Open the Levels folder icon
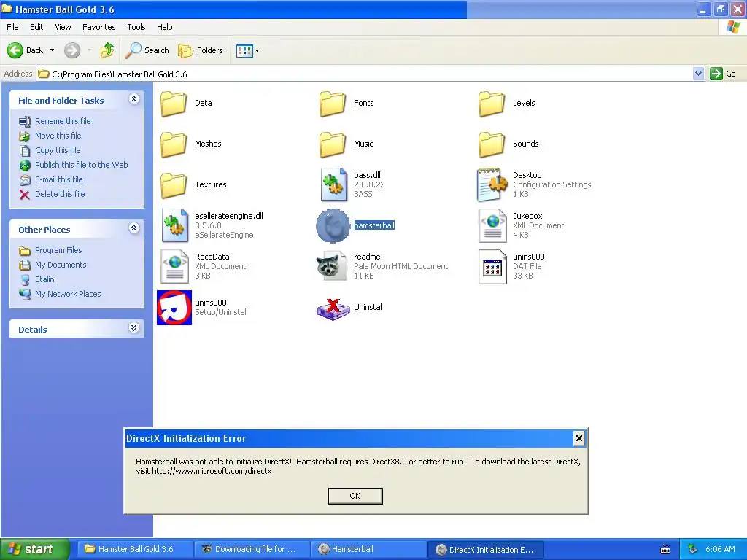This screenshot has height=560, width=747. point(492,104)
